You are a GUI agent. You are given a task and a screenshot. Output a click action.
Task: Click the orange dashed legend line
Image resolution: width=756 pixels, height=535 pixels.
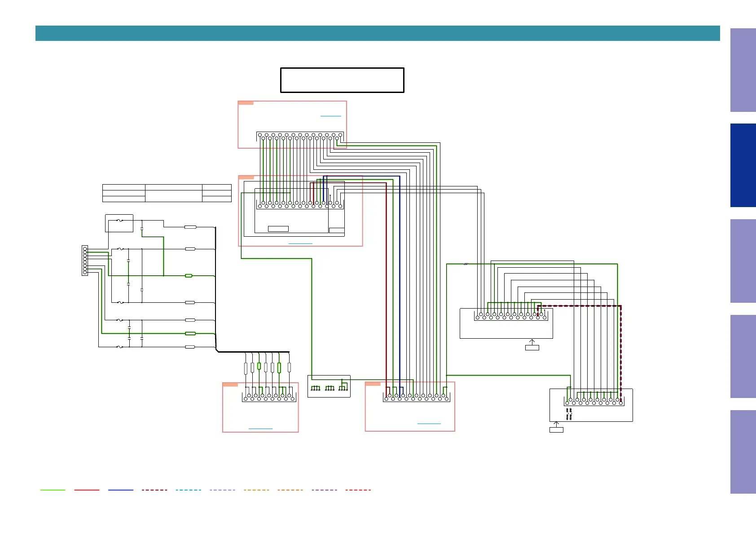click(290, 490)
